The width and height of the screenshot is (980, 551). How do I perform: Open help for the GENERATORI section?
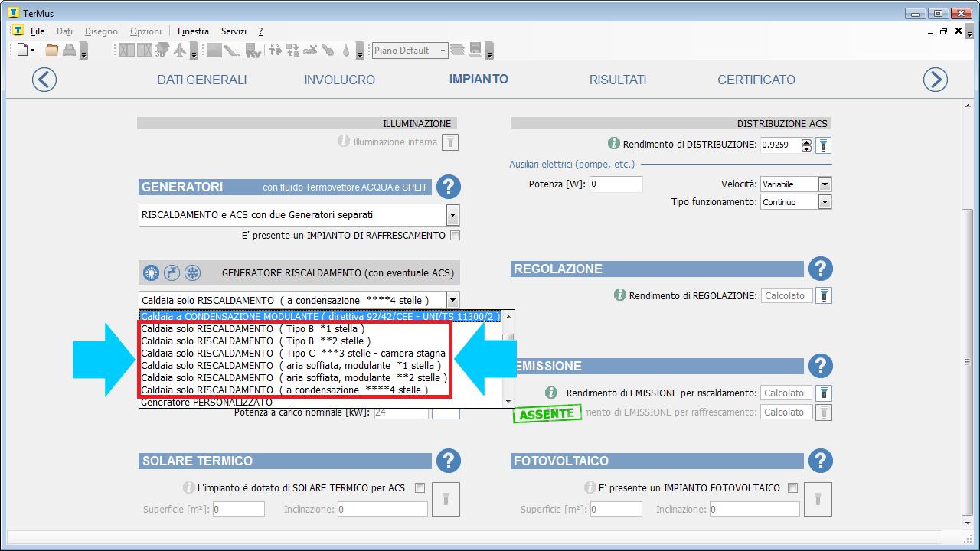449,187
